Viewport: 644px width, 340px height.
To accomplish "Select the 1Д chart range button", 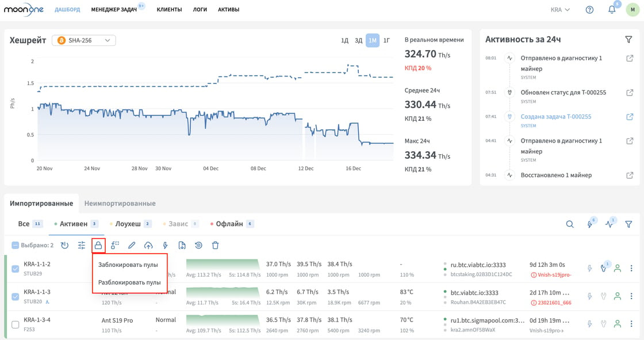I will pos(344,40).
